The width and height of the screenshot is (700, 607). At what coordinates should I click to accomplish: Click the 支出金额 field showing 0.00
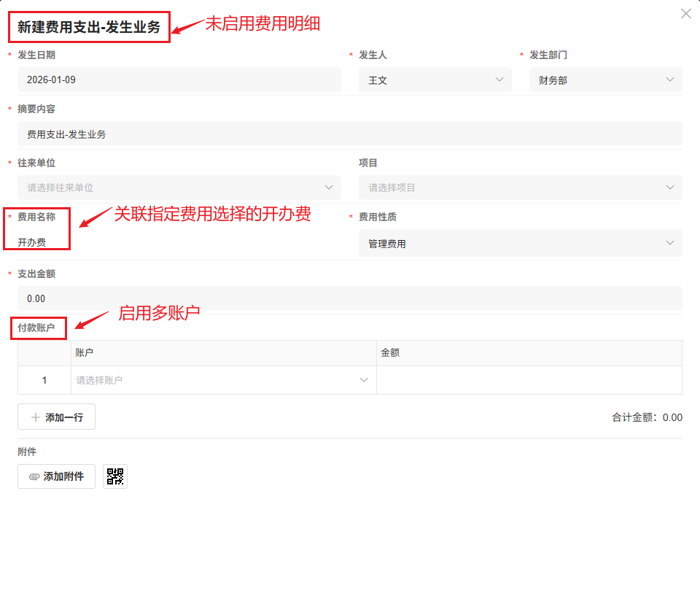click(x=350, y=298)
